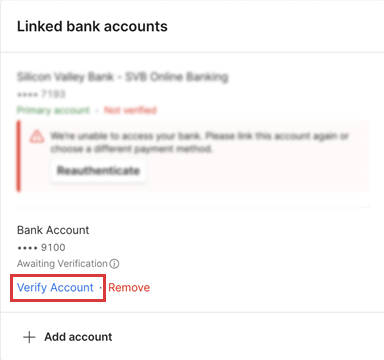Click the red Not verified status
The height and width of the screenshot is (360, 384).
130,110
